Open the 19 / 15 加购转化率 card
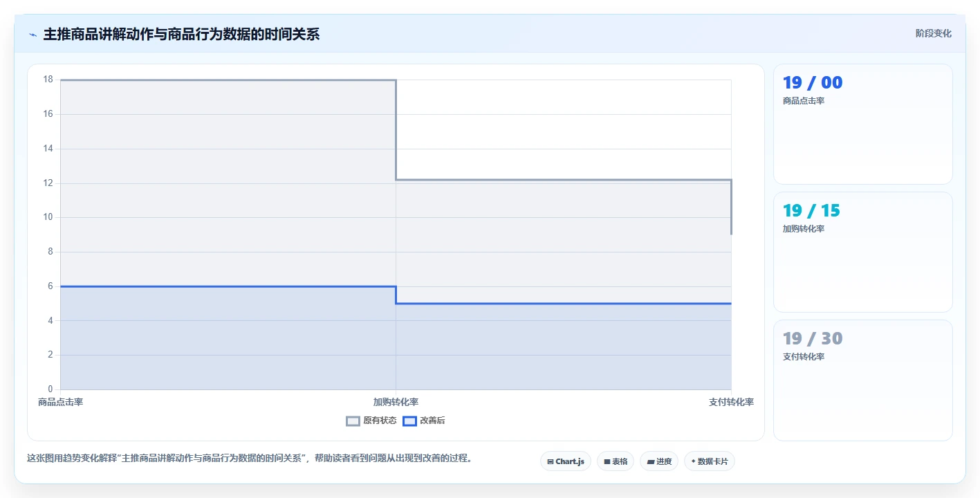The height and width of the screenshot is (498, 980). [863, 252]
